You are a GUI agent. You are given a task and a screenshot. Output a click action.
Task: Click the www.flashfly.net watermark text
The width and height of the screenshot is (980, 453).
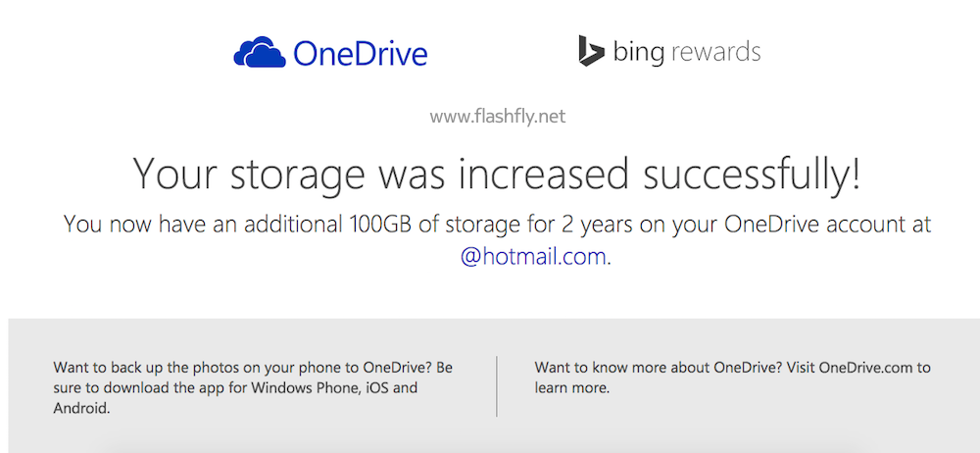pyautogui.click(x=497, y=118)
